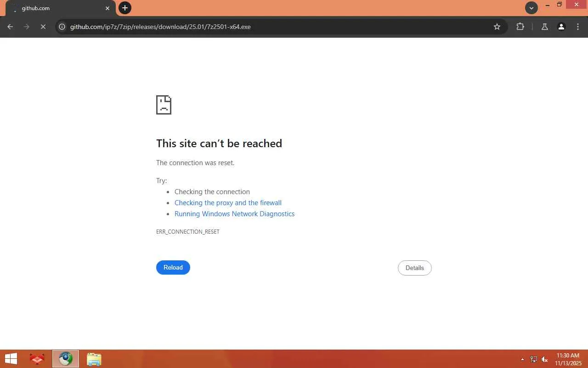588x368 pixels.
Task: Click the Reload button
Action: [173, 267]
